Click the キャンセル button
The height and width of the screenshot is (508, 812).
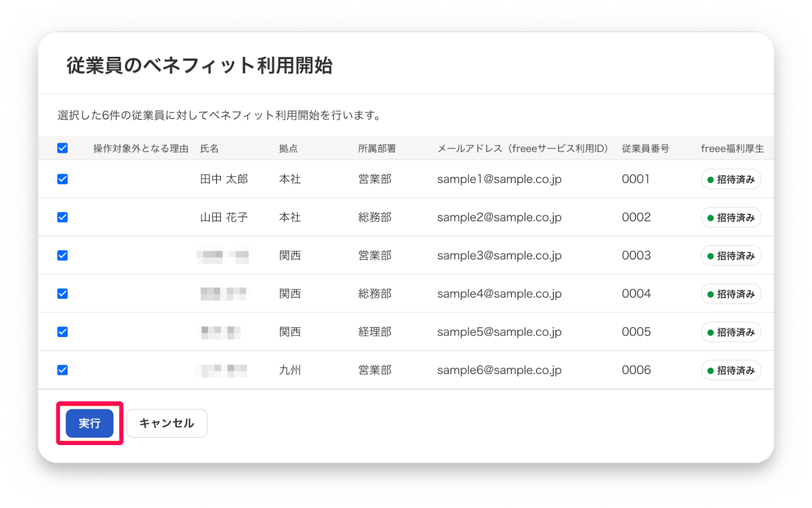(166, 423)
